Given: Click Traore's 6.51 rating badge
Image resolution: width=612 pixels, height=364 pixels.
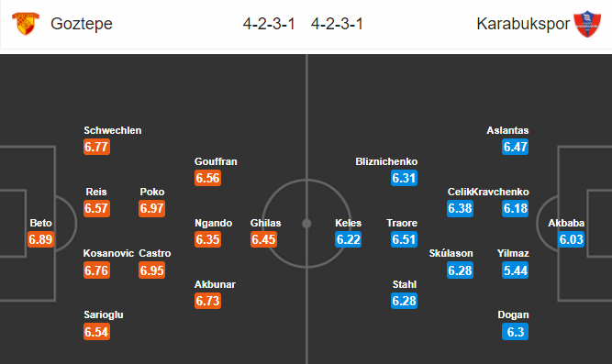Looking at the screenshot, I should pyautogui.click(x=404, y=239).
